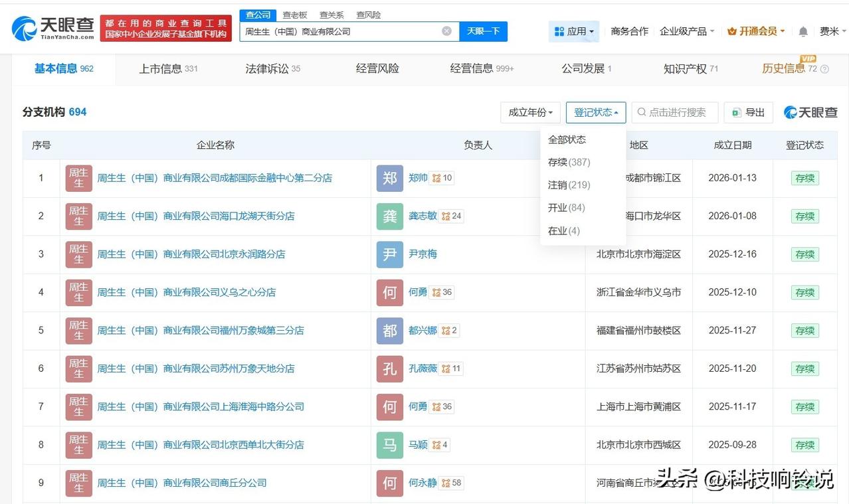The width and height of the screenshot is (849, 504).
Task: Open 商丘分公司 branch link
Action: click(x=182, y=483)
